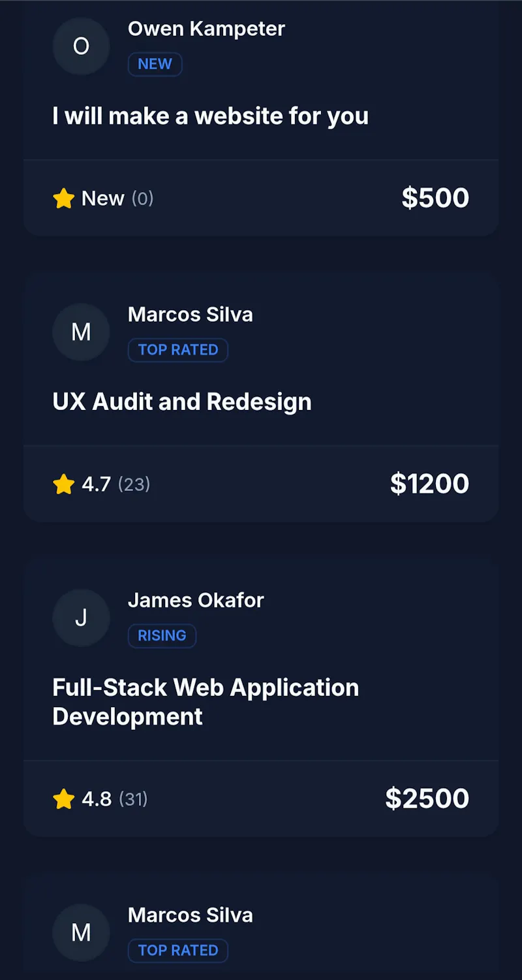Click Owen Kampeter's avatar circle
This screenshot has width=522, height=980.
(x=81, y=46)
